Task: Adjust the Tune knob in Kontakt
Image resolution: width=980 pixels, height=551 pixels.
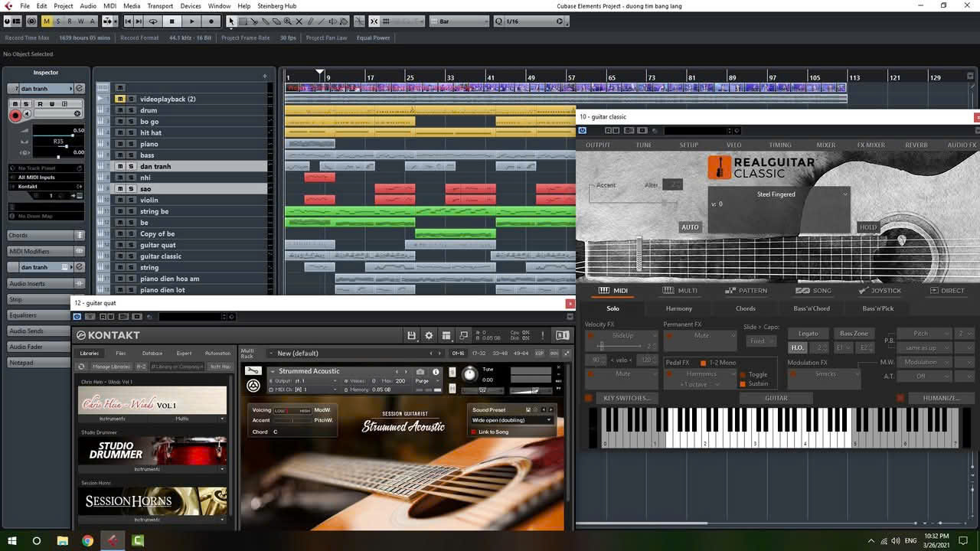Action: 469,375
